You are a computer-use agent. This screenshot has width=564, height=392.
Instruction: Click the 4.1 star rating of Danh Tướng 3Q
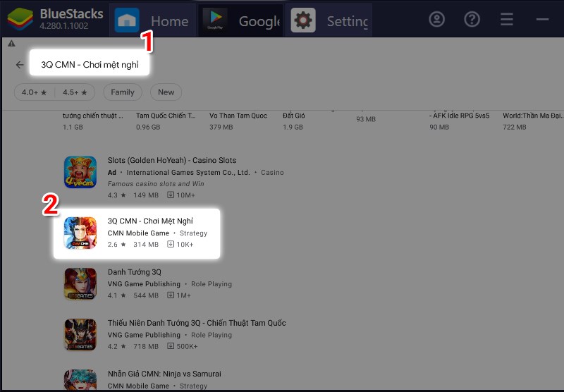pyautogui.click(x=116, y=295)
